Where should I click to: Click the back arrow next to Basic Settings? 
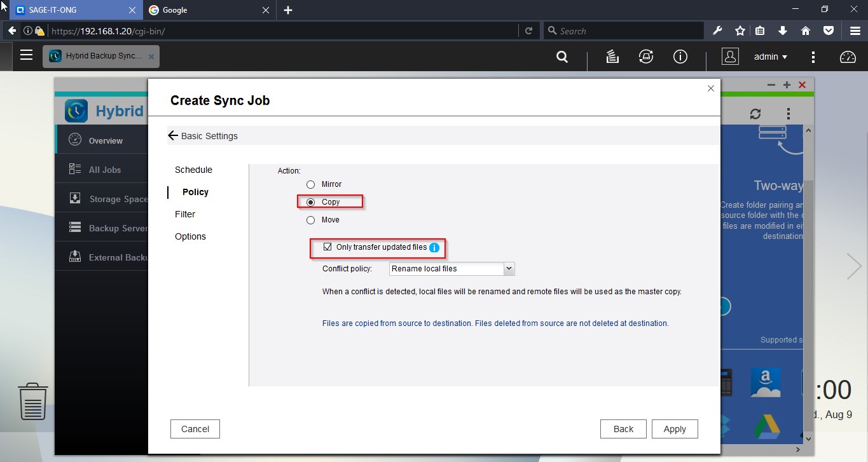[x=172, y=136]
